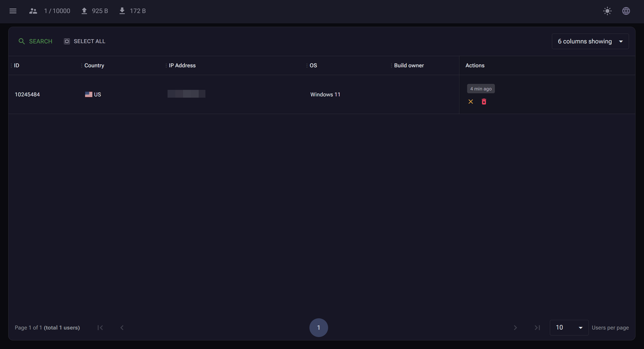
Task: Click the 4 min ago badge
Action: (x=480, y=89)
